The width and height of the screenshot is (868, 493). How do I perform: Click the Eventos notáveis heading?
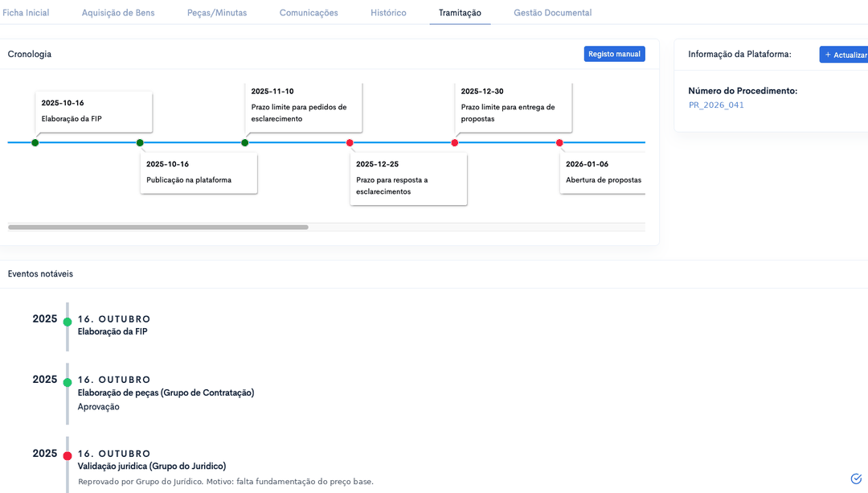40,273
